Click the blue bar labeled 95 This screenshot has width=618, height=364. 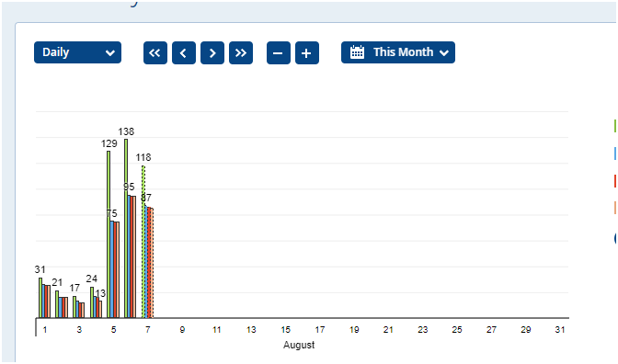click(129, 256)
